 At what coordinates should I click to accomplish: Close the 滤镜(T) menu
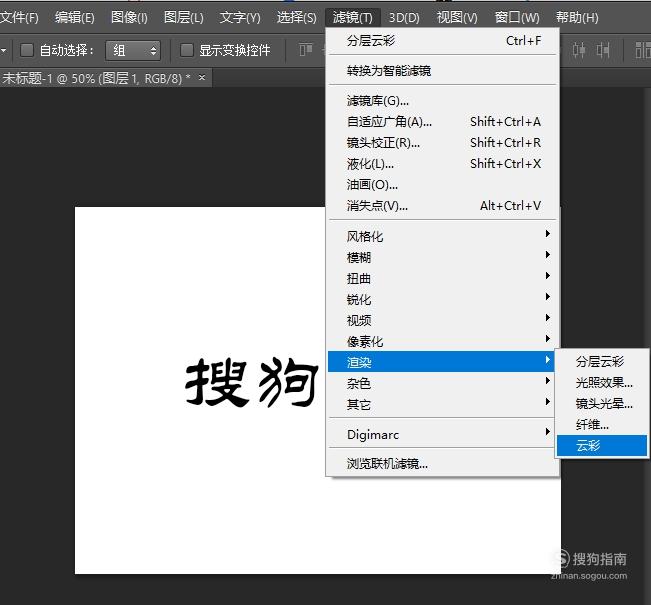[352, 17]
